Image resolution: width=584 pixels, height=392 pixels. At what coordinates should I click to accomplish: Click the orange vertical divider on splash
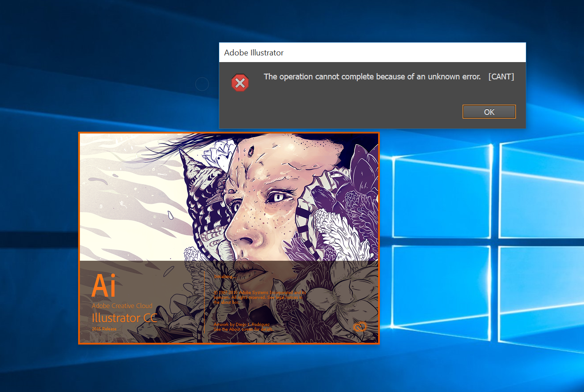[x=204, y=302]
